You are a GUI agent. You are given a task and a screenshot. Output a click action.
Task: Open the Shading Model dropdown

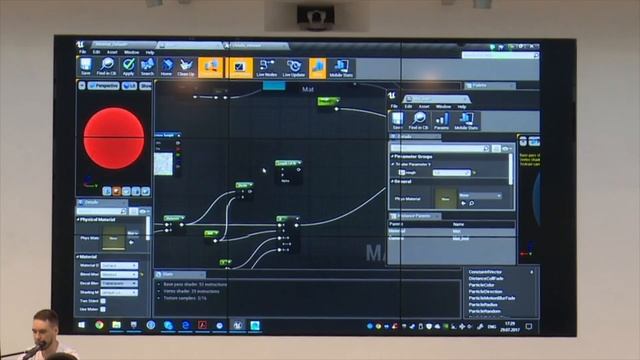119,292
